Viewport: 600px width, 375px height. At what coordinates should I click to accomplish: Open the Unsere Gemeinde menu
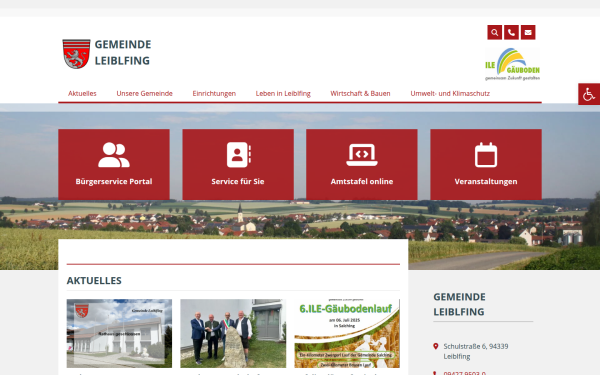(145, 93)
